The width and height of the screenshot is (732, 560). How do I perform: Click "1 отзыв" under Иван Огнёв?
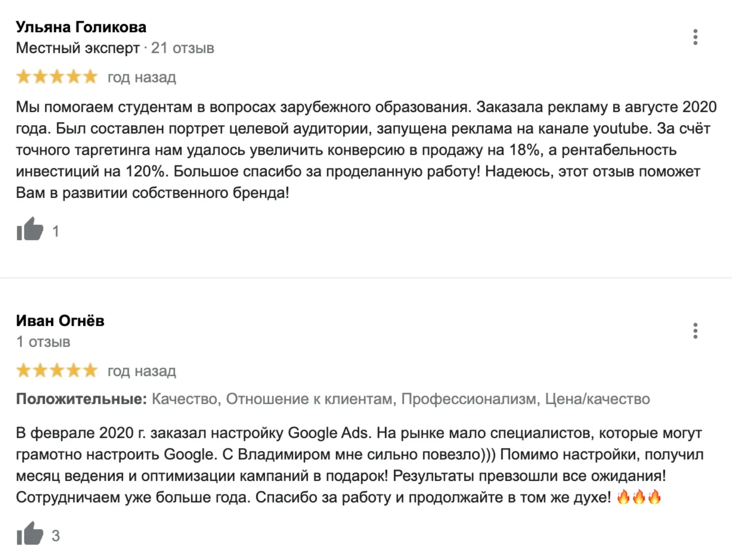click(x=43, y=342)
